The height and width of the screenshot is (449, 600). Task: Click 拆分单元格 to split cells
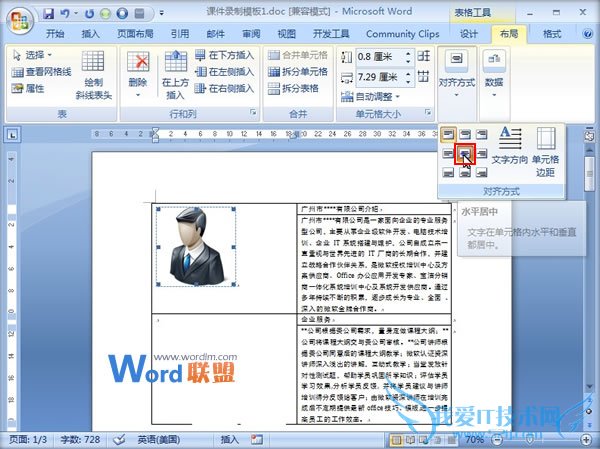298,72
